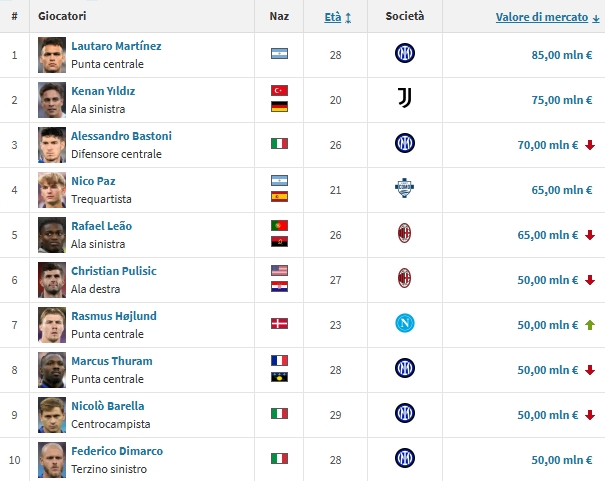Open Lautaro Martínez player profile link

click(116, 46)
